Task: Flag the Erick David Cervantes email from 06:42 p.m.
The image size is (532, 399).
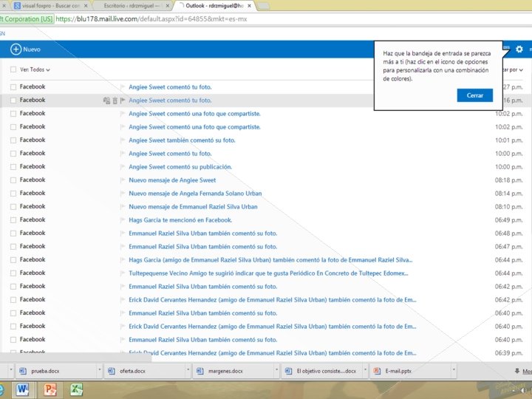Action: coord(123,300)
